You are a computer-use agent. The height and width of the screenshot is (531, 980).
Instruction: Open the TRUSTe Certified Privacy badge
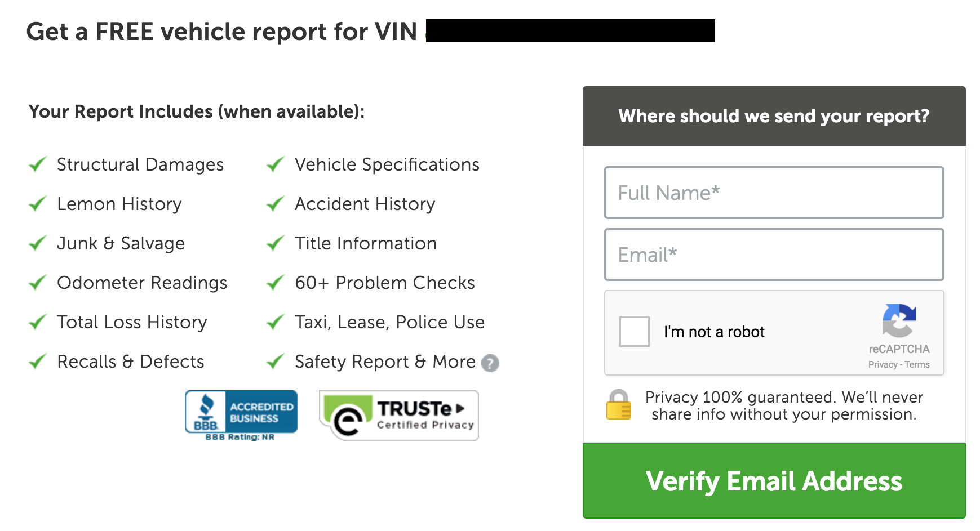point(399,416)
